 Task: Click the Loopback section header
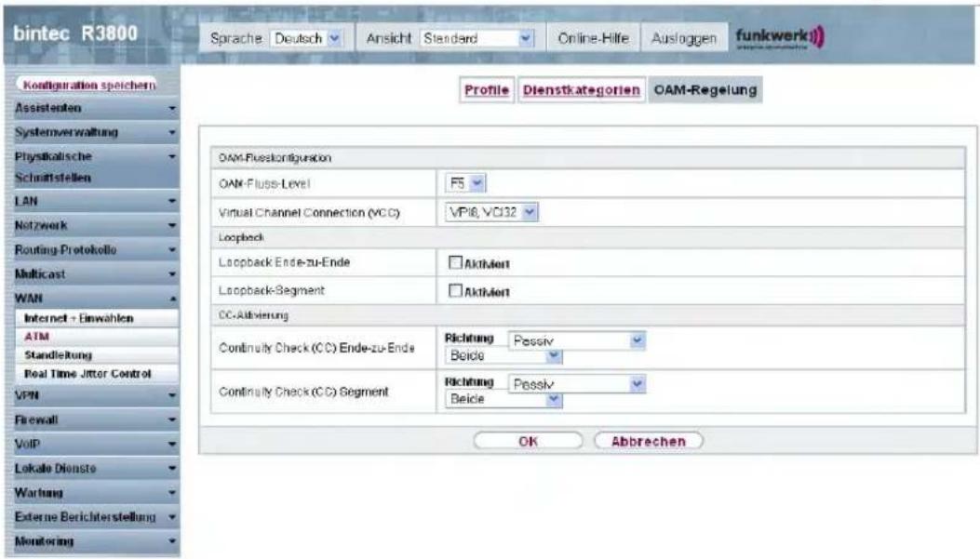click(587, 237)
